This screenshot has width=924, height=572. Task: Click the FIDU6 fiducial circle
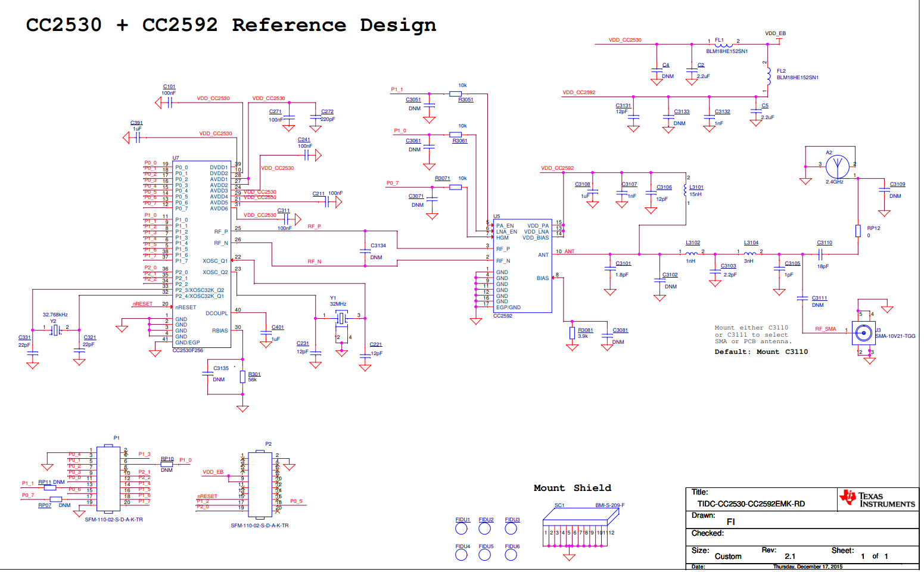[x=511, y=555]
